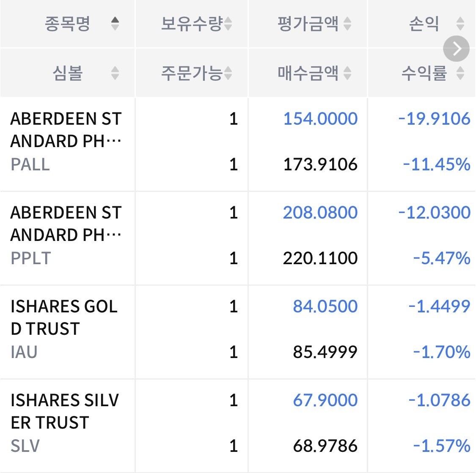Select the 평가금액 column header
The image size is (476, 473).
coord(308,24)
